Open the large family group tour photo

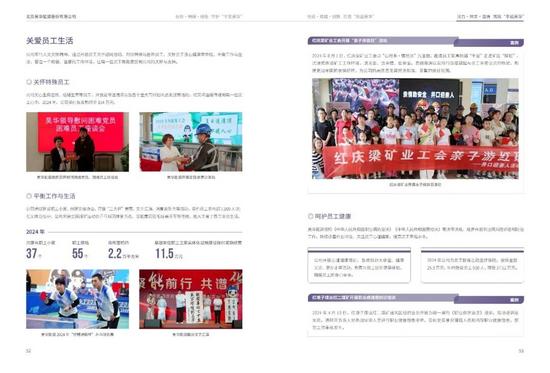415,128
